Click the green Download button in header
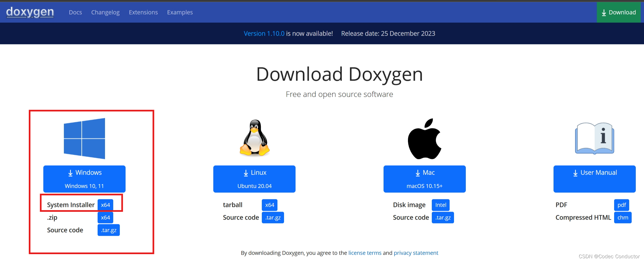Image resolution: width=644 pixels, height=261 pixels. point(619,12)
